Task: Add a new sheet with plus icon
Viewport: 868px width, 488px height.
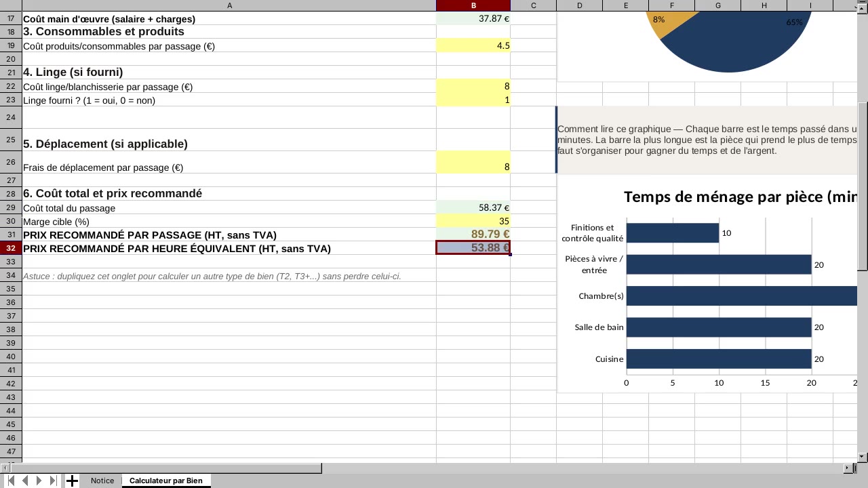Action: tap(72, 481)
